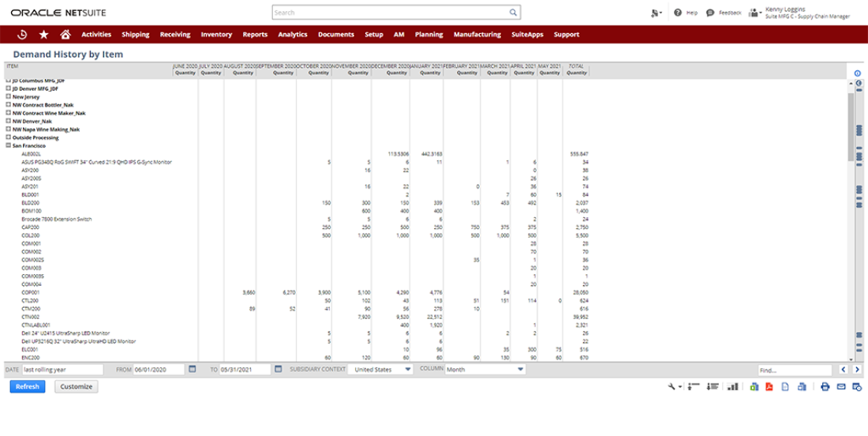Open the Subsidiary Context dropdown
This screenshot has width=868, height=436.
point(382,369)
